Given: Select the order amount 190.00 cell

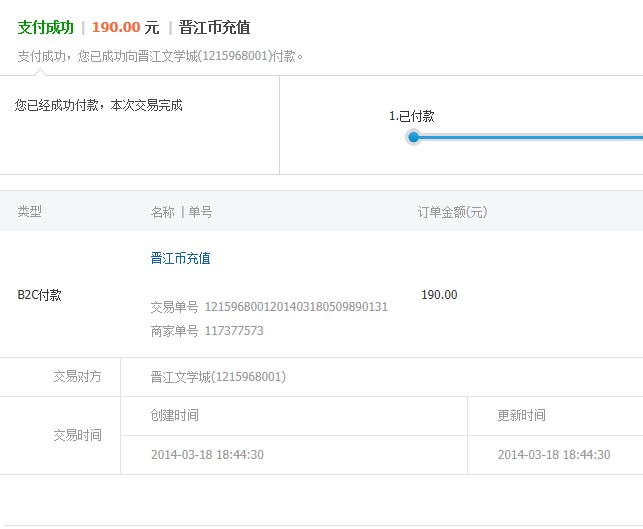Looking at the screenshot, I should 439,295.
